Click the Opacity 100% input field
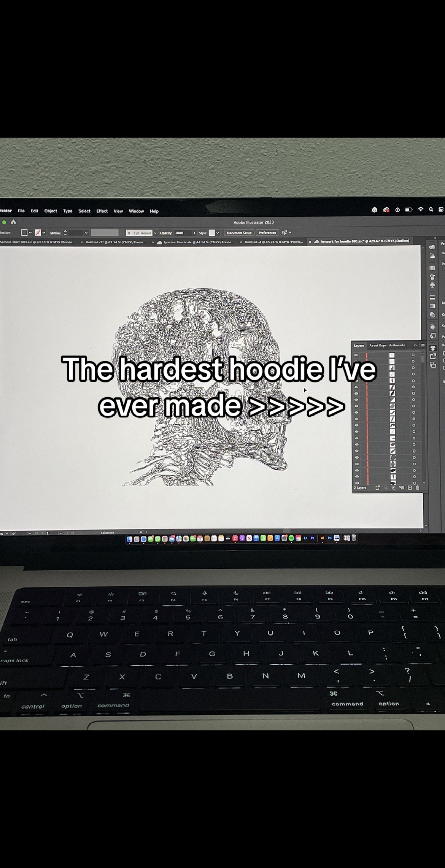This screenshot has width=445, height=868. [x=183, y=233]
